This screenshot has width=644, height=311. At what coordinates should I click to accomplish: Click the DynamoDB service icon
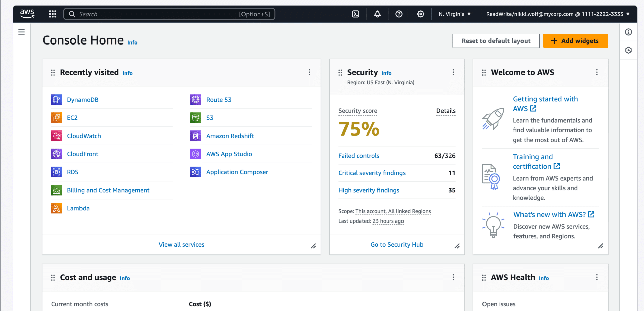click(56, 99)
